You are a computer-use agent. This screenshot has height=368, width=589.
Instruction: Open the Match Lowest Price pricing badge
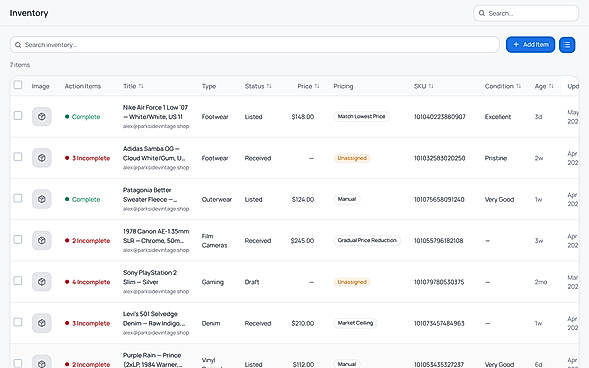[361, 116]
